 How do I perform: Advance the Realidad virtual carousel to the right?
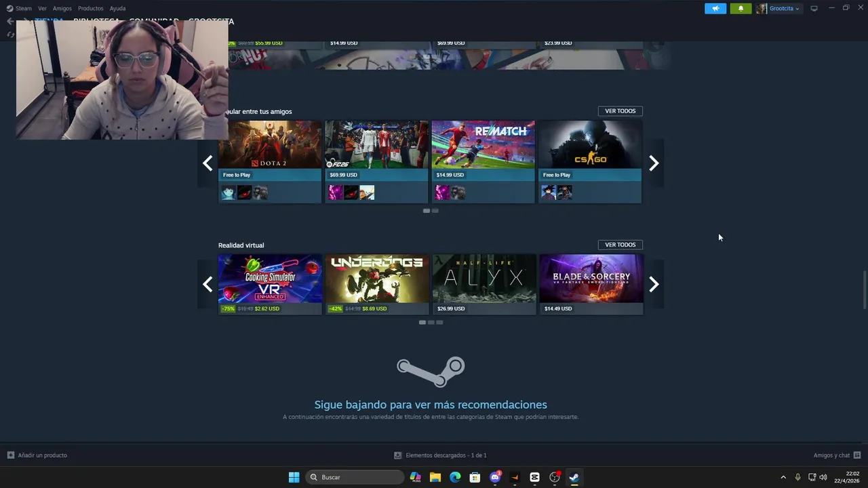tap(654, 284)
